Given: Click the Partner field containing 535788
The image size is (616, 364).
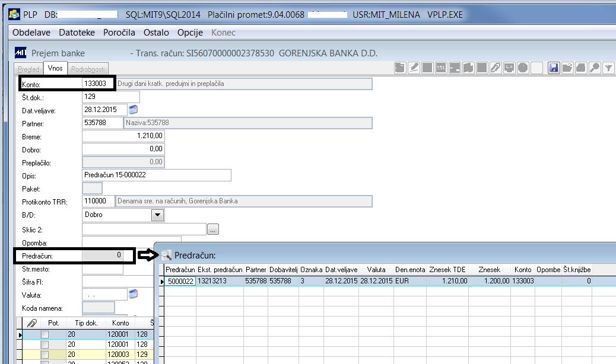Looking at the screenshot, I should coord(103,123).
